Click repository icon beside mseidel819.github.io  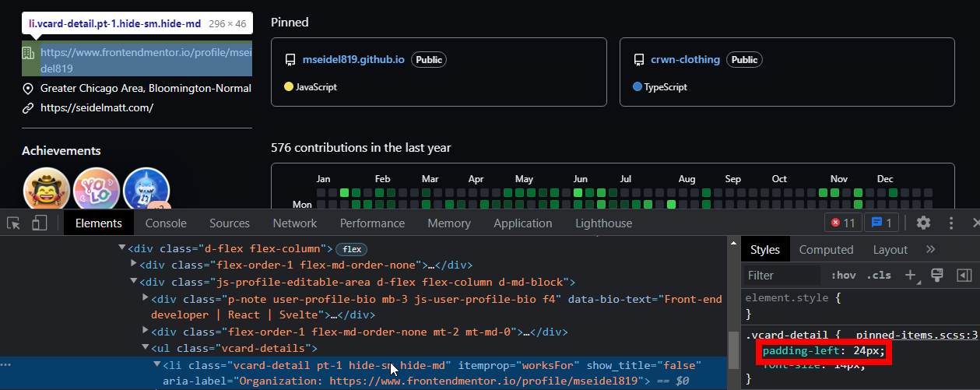pyautogui.click(x=290, y=60)
